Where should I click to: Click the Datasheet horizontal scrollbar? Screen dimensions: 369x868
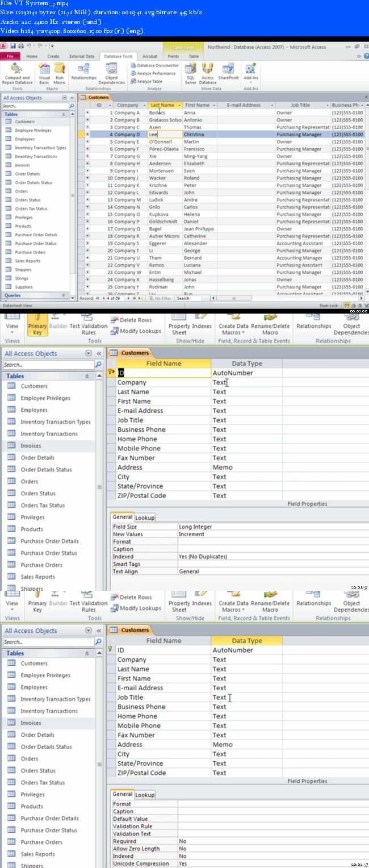tap(287, 298)
